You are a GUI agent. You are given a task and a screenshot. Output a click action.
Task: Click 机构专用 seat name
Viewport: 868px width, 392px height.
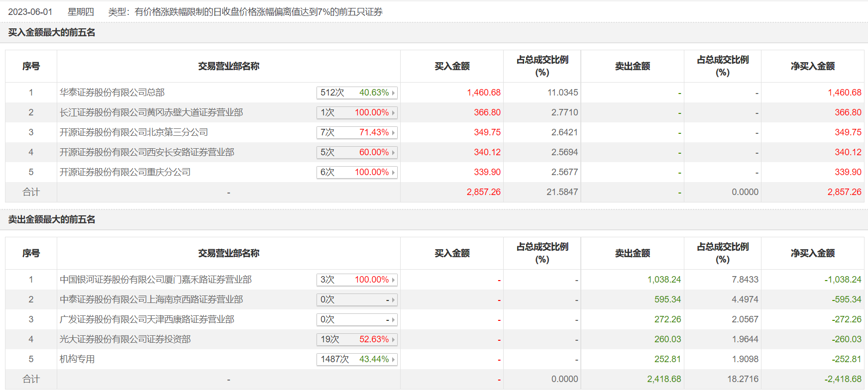[x=77, y=359]
